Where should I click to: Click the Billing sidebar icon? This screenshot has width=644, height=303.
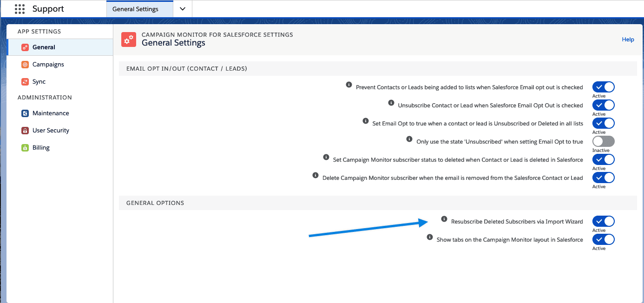pos(25,148)
